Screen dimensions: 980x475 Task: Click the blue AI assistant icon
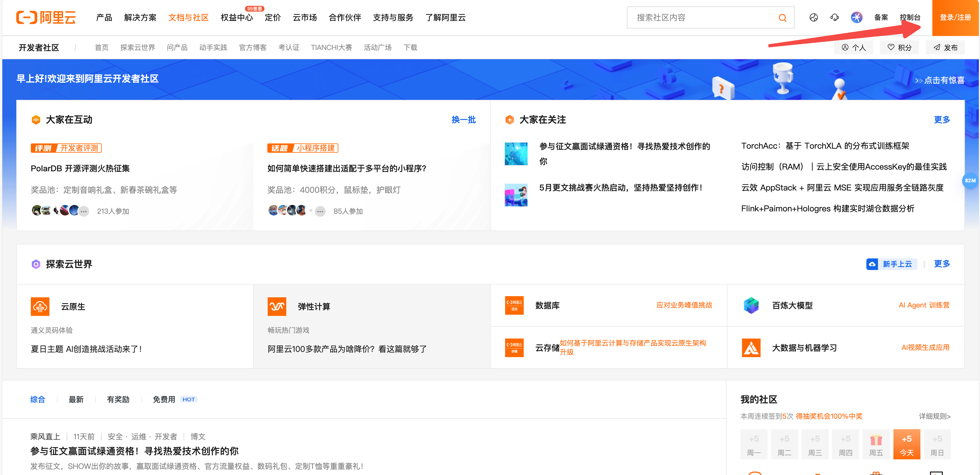click(x=856, y=17)
